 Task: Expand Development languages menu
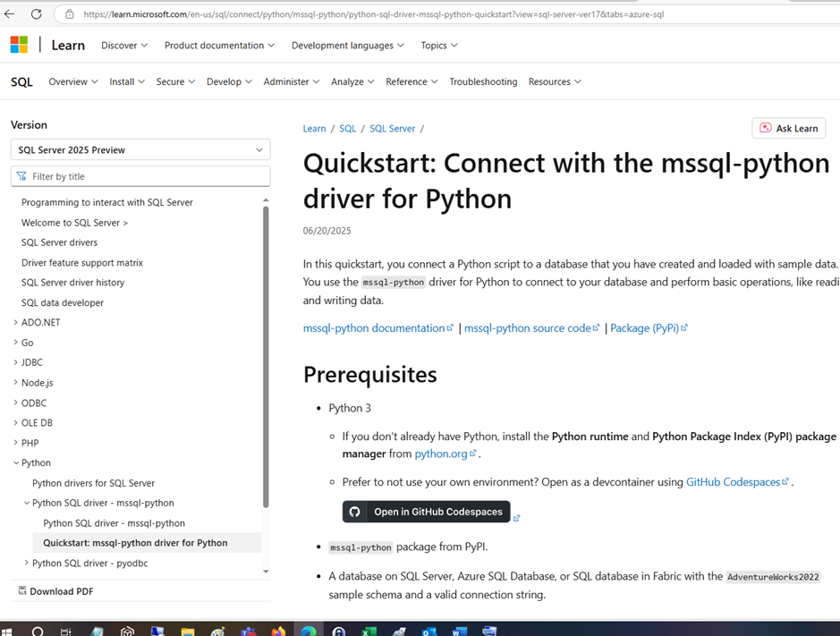[348, 46]
